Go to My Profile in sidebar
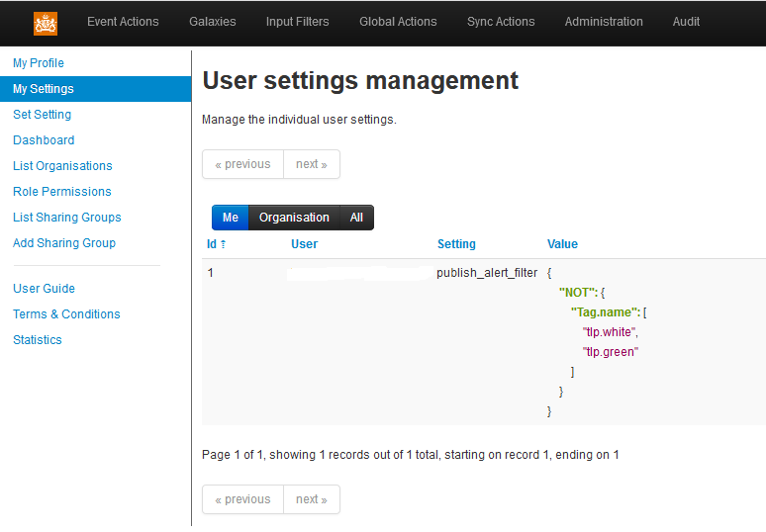 tap(39, 63)
